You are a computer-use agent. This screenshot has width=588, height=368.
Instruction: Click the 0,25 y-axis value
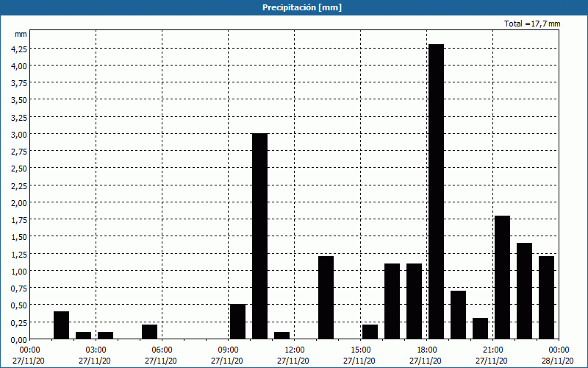(x=19, y=322)
